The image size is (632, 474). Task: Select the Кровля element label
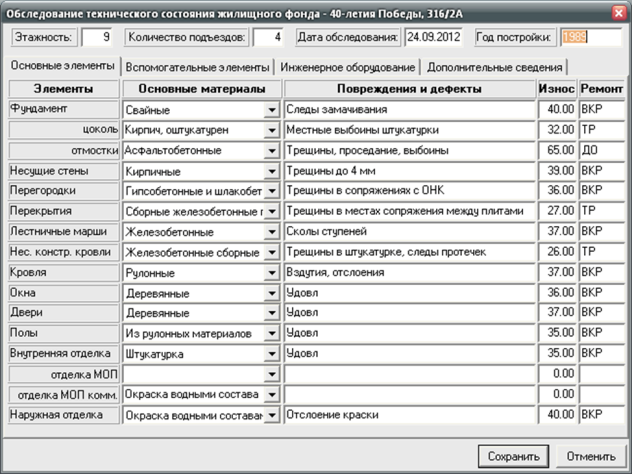click(64, 273)
